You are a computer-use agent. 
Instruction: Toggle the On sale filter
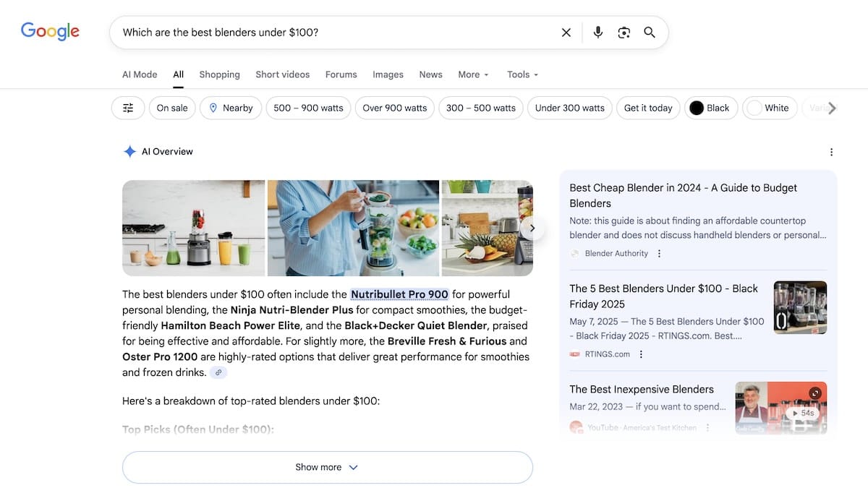click(x=171, y=107)
